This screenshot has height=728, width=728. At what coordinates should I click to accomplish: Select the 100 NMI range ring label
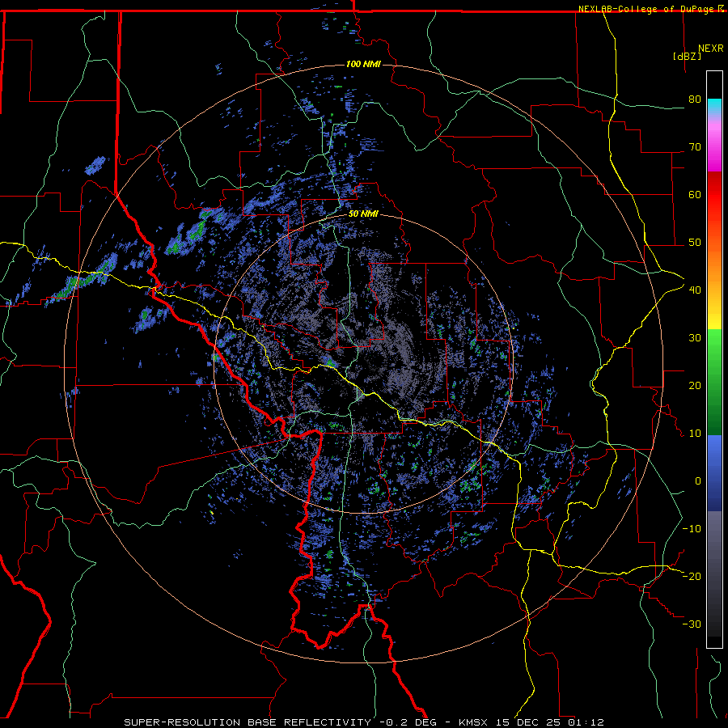[x=363, y=64]
